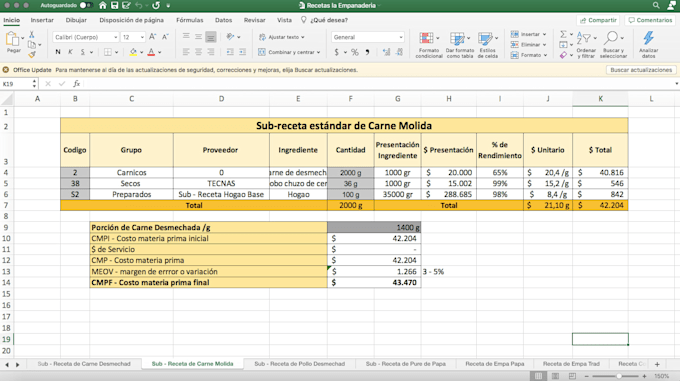The image size is (680, 381).
Task: Click the Increase indent icon
Action: pyautogui.click(x=242, y=52)
